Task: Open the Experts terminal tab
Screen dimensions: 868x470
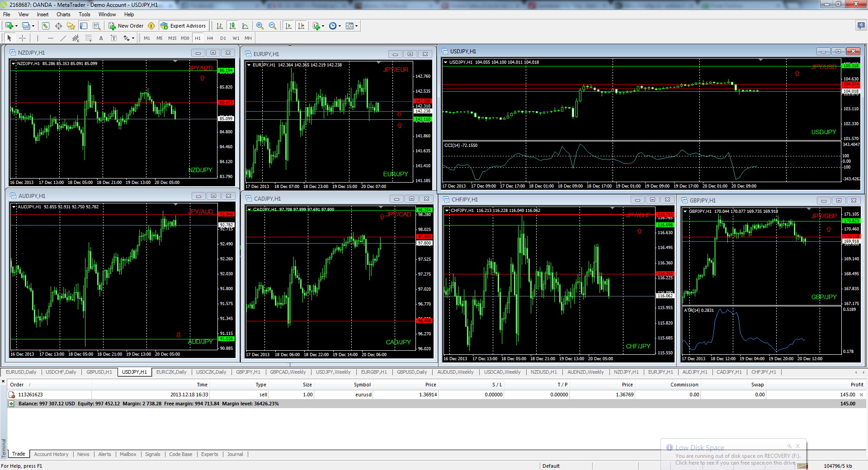Action: (209, 454)
